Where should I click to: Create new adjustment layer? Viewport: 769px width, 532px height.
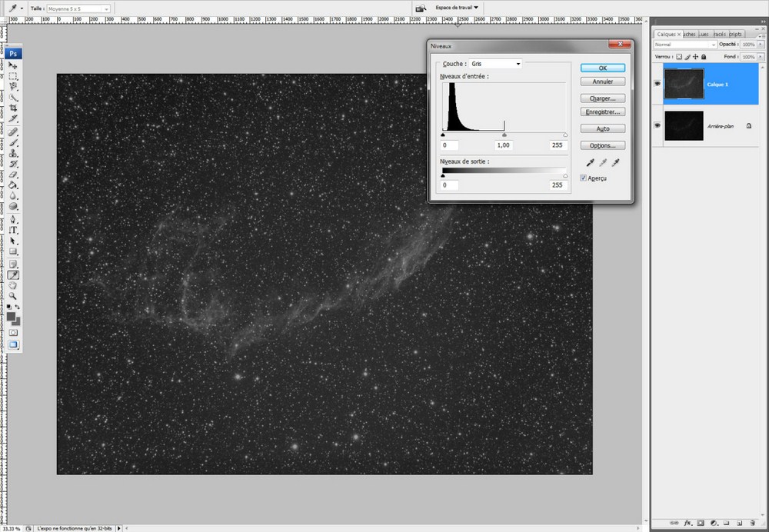(714, 524)
